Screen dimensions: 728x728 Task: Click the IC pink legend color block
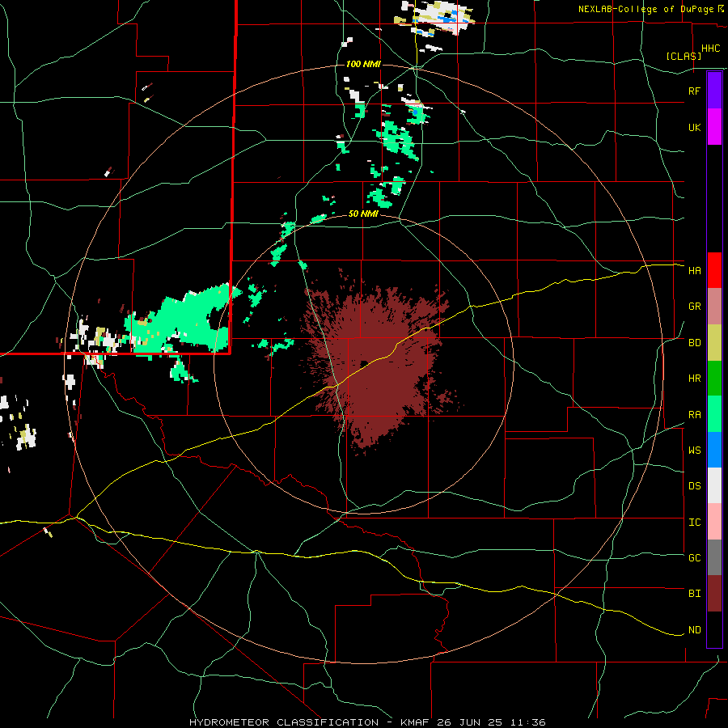click(714, 522)
